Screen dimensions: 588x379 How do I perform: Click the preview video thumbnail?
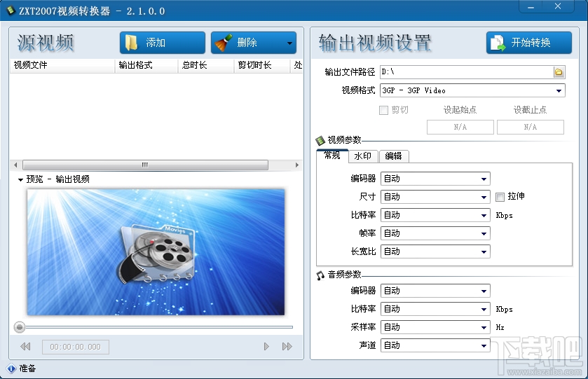(156, 252)
